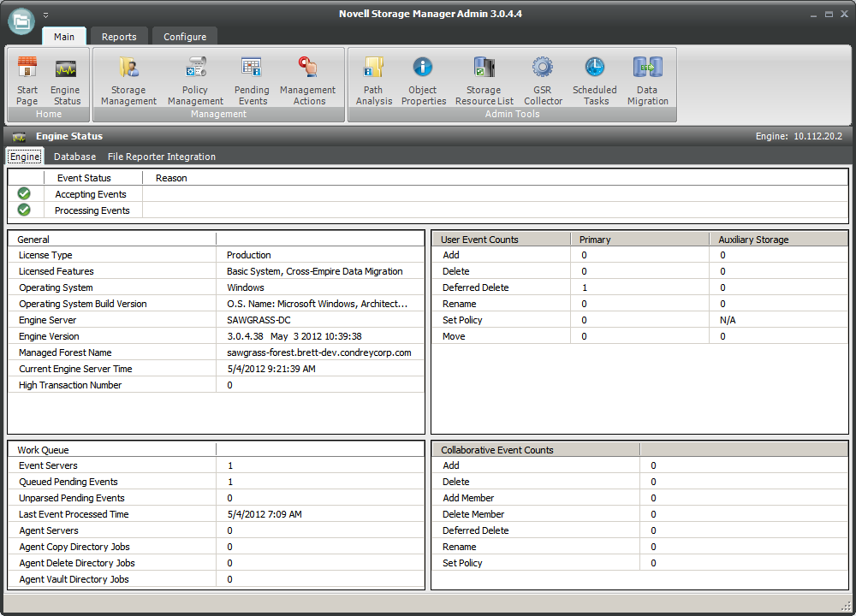Viewport: 856px width, 616px height.
Task: Switch to the Reports ribbon tab
Action: (119, 37)
